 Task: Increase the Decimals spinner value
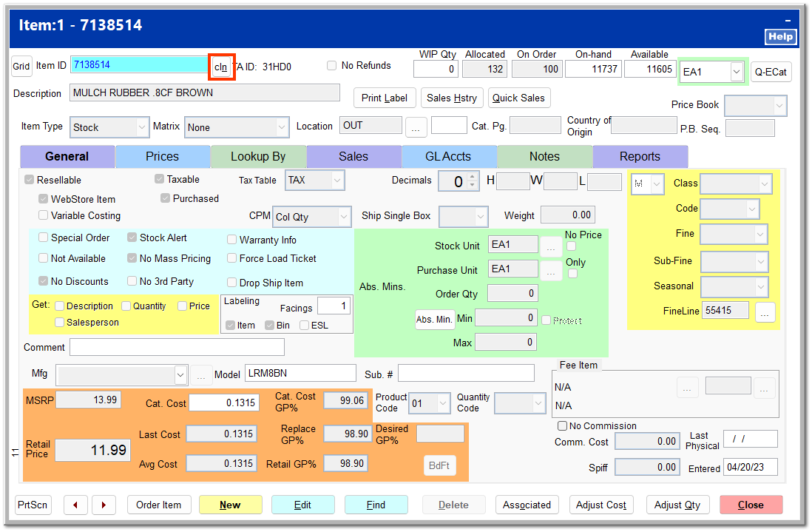point(473,177)
